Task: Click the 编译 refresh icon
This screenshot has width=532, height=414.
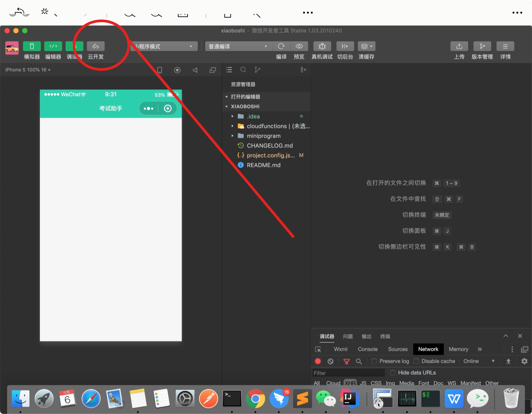Action: pos(281,46)
